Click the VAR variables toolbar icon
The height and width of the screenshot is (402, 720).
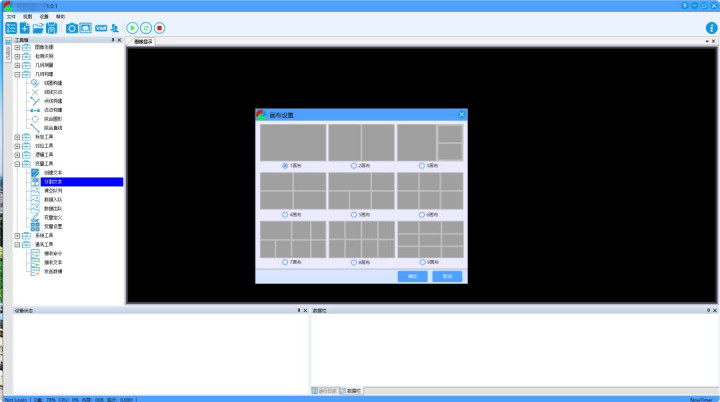point(101,28)
